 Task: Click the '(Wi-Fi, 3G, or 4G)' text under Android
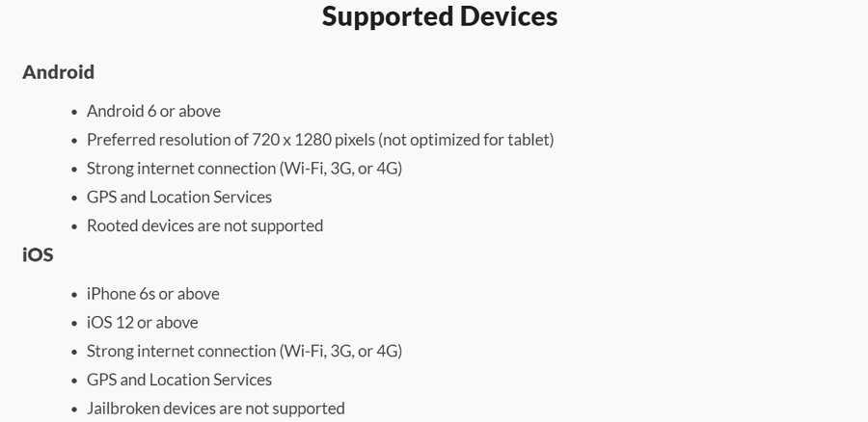[340, 169]
